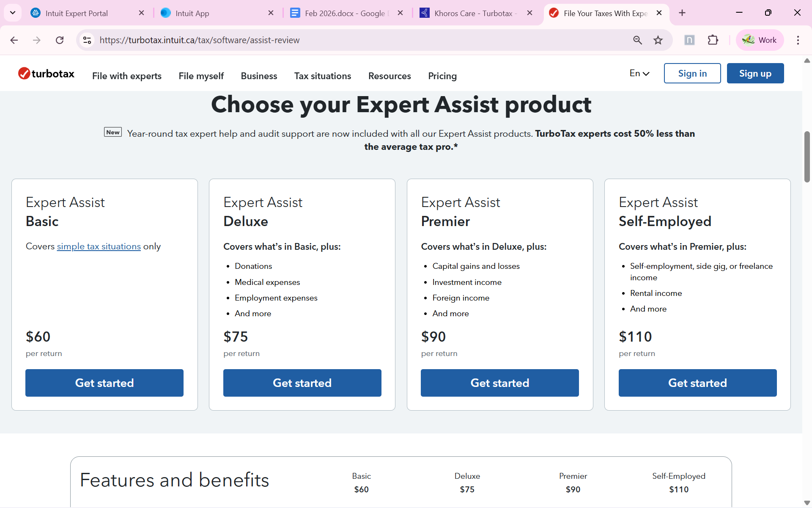Viewport: 812px width, 508px height.
Task: Open the Work profile menu
Action: click(x=760, y=40)
